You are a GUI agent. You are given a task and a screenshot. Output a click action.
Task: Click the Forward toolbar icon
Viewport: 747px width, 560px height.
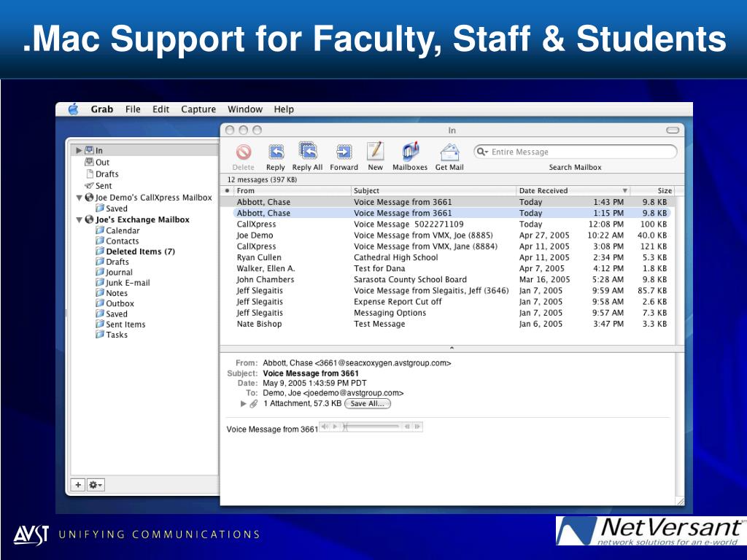pos(344,152)
